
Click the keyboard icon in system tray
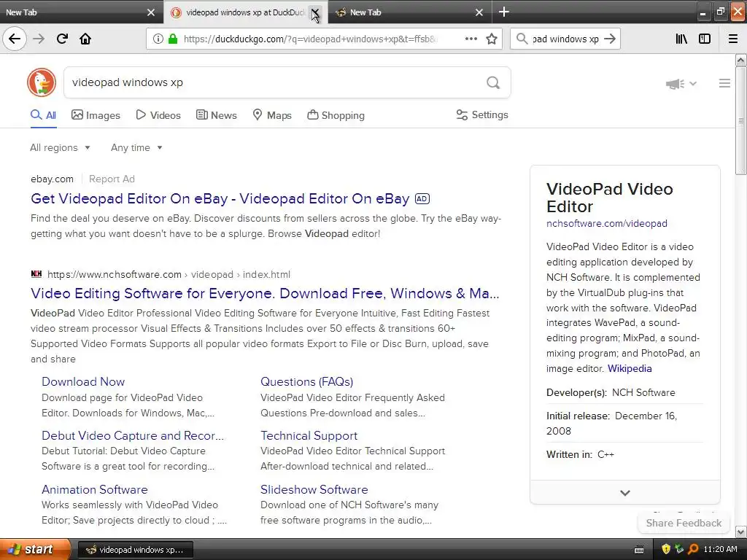[639, 550]
